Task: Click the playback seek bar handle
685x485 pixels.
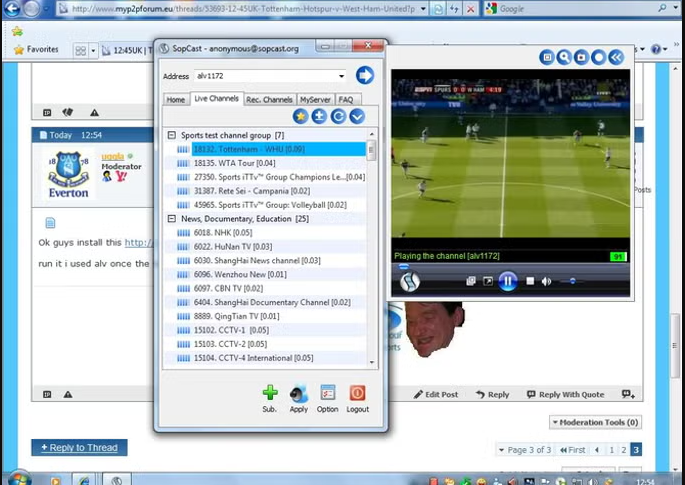Action: 404,266
